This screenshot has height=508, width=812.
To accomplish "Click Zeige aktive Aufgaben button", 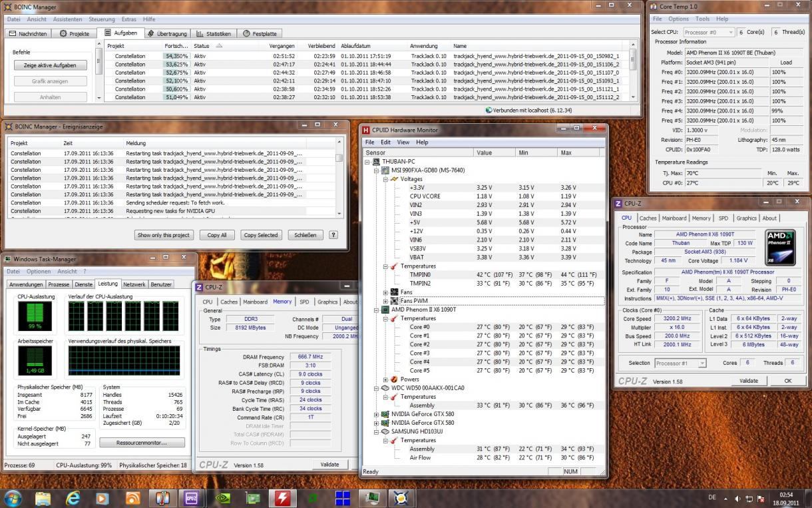I will tap(50, 65).
